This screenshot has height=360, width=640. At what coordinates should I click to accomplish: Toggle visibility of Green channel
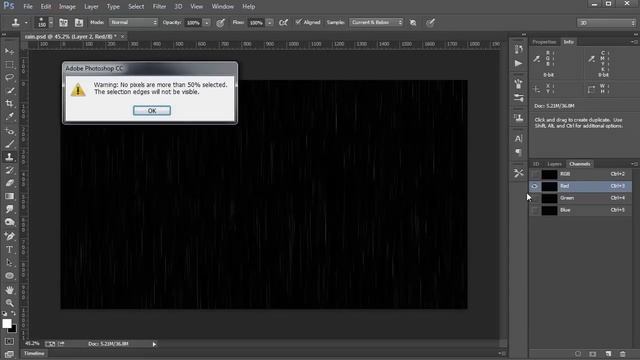[x=535, y=198]
